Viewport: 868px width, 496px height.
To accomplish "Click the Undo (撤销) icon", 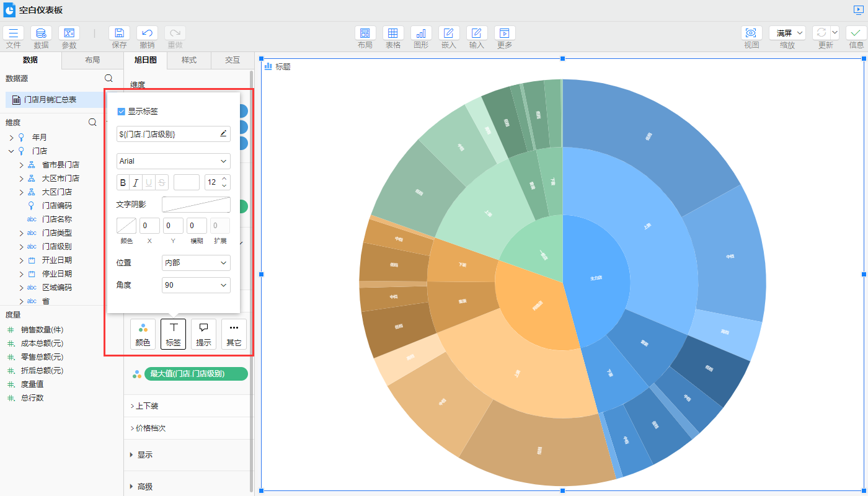I will click(x=147, y=33).
